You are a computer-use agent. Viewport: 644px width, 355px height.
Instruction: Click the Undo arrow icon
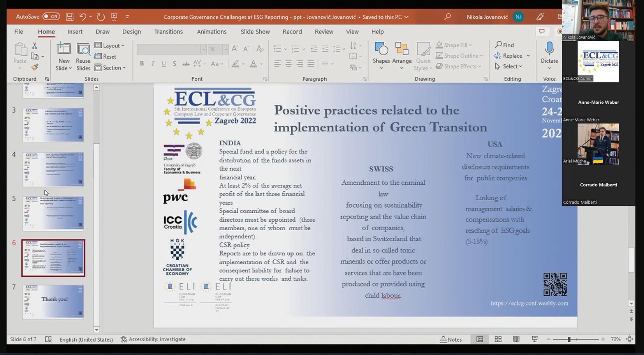[83, 17]
